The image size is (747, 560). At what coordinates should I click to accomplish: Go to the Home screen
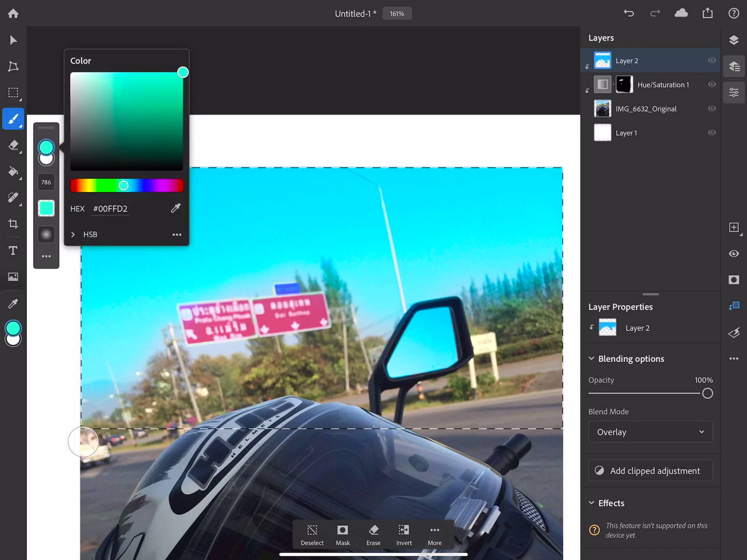[13, 13]
